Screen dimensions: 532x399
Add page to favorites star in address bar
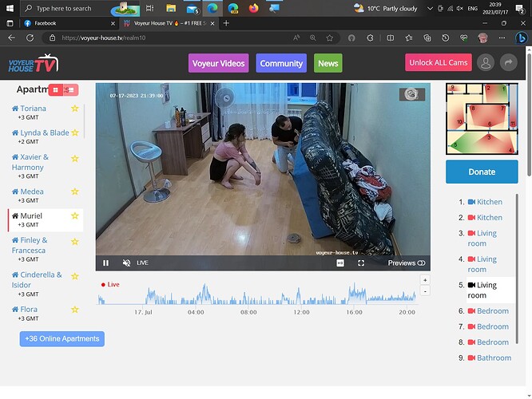[329, 38]
